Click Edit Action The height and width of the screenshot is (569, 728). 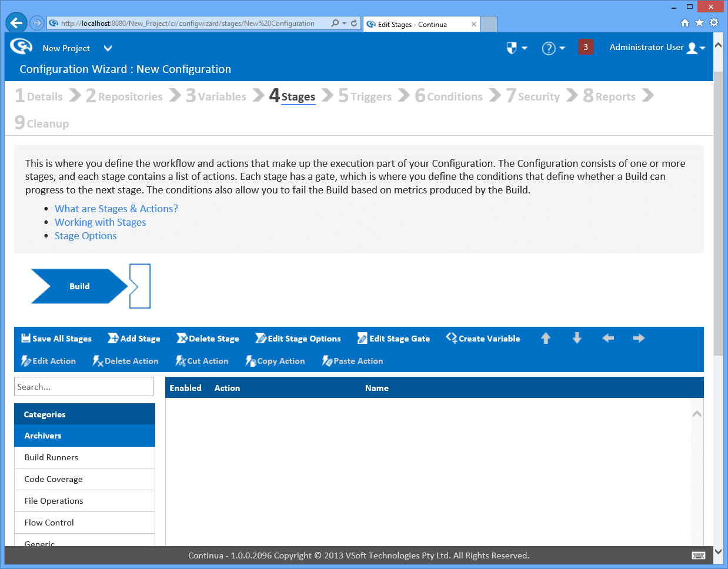(48, 361)
